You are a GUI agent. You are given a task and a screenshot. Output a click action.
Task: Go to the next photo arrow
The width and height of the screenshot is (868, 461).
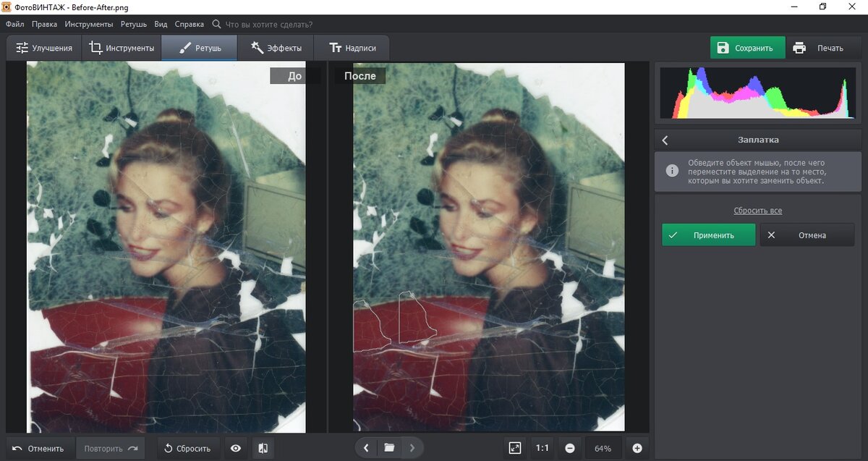412,448
